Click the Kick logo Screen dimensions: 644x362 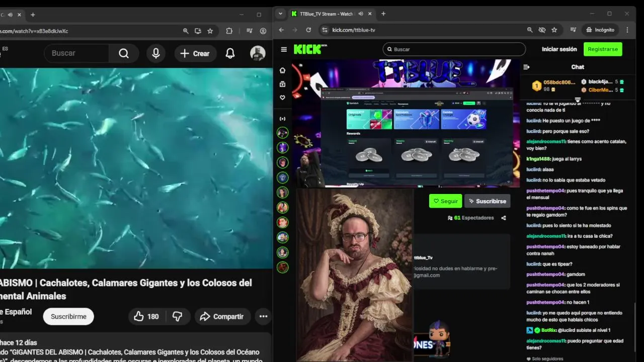click(x=310, y=49)
